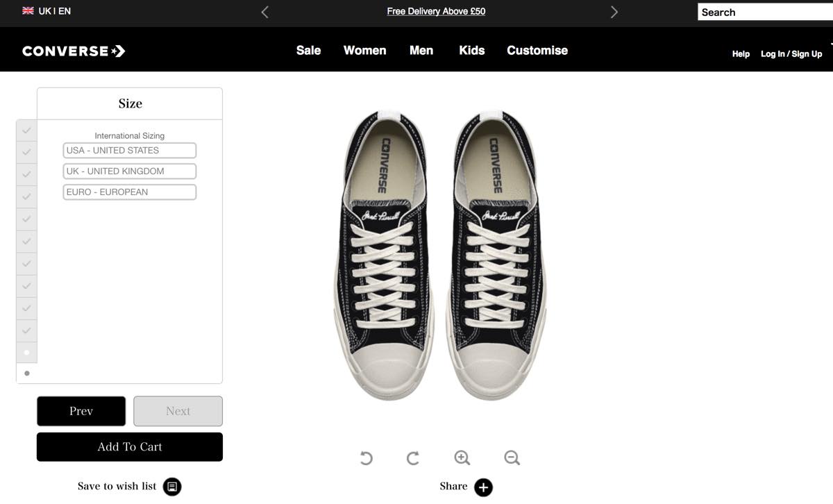Click the Prev button

coord(81,411)
